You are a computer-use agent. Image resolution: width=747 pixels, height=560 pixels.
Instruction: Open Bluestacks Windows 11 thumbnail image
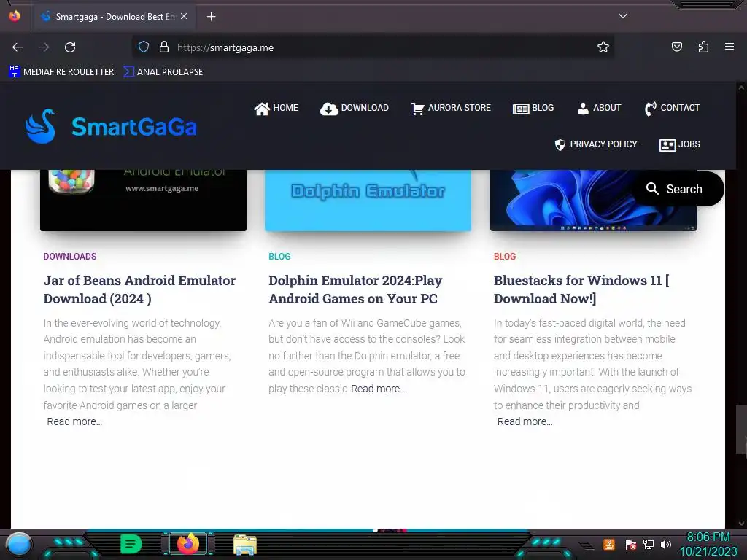593,201
